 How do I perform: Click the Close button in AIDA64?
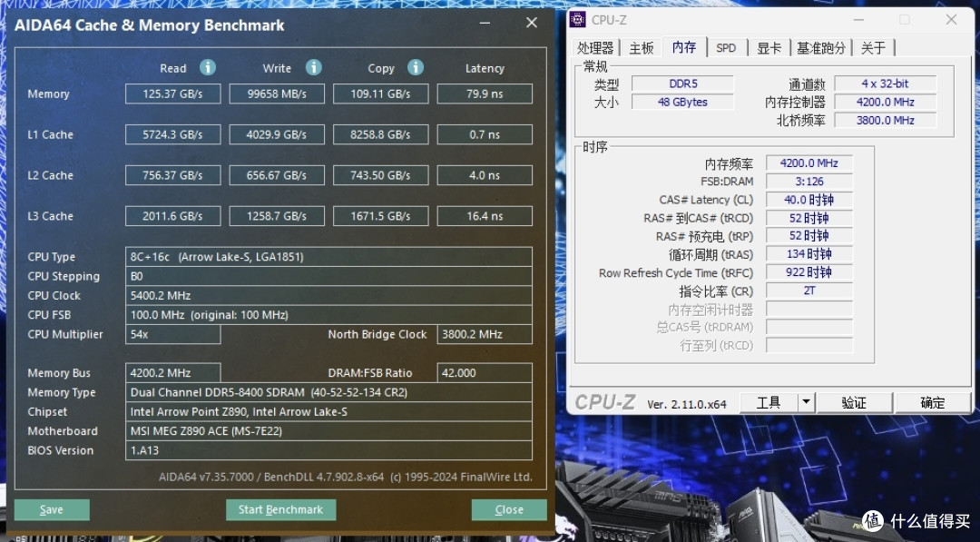pyautogui.click(x=509, y=509)
